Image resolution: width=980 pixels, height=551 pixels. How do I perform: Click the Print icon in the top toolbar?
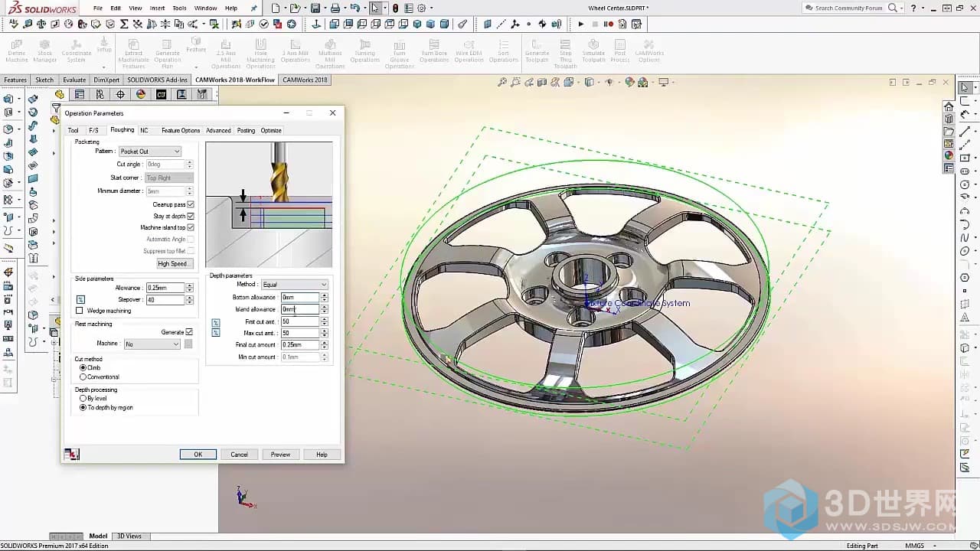[x=335, y=8]
